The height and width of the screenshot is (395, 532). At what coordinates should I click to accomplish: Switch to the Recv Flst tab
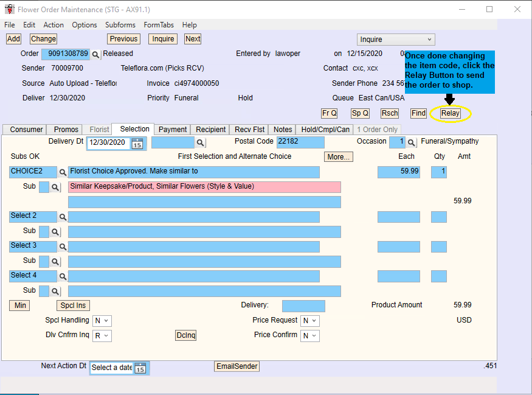click(250, 130)
